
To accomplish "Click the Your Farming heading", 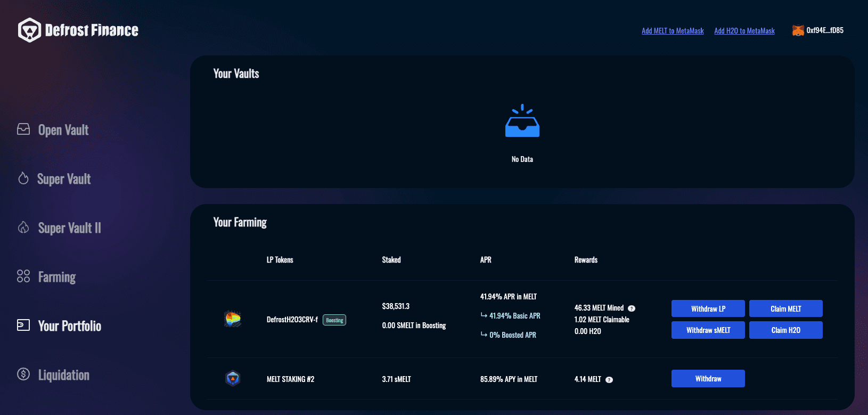I will [x=240, y=222].
